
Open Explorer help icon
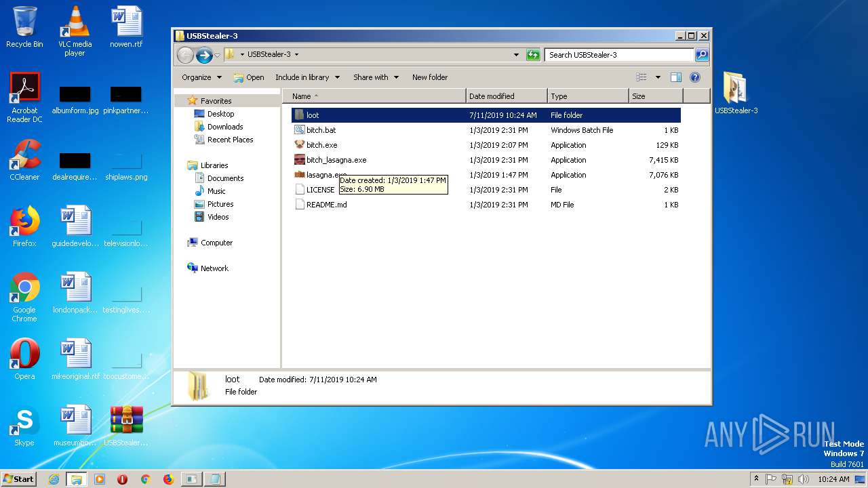695,77
